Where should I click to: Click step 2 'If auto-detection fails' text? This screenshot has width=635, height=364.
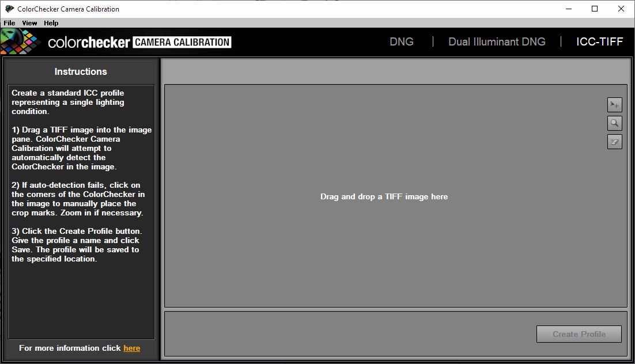coord(78,199)
